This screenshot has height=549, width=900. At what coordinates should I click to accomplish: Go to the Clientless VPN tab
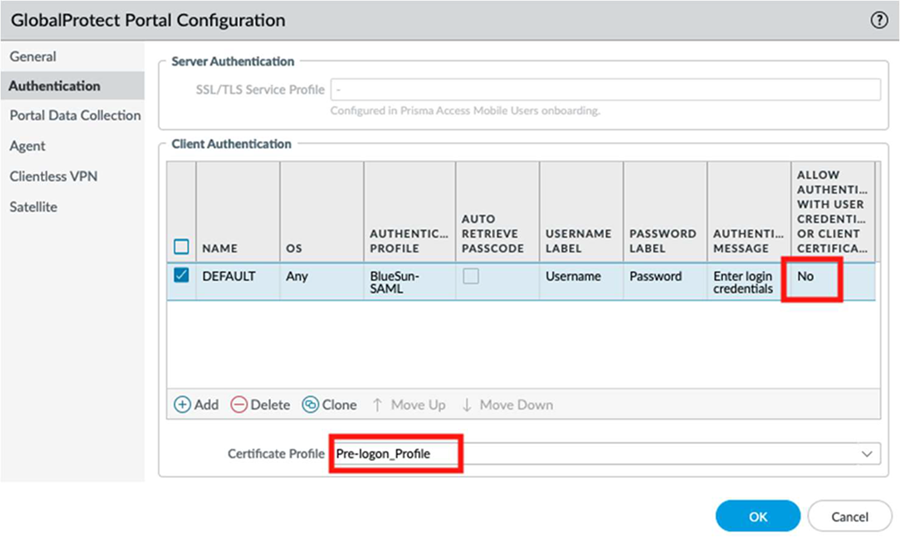point(53,177)
